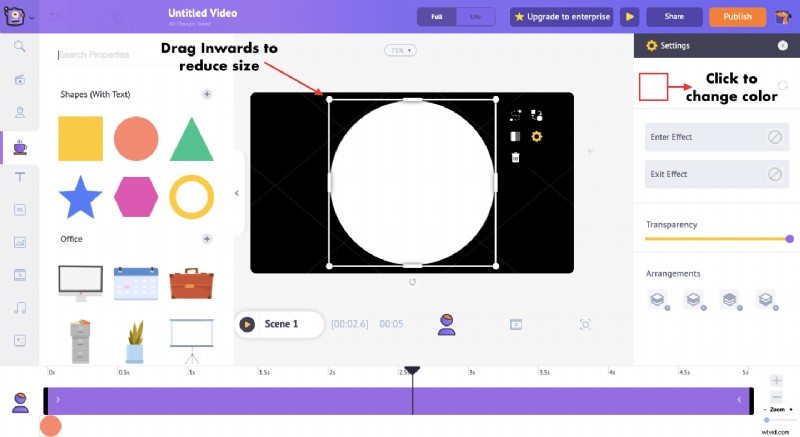Insert the calendar office prop
Viewport: 800px width, 437px height.
(x=136, y=284)
